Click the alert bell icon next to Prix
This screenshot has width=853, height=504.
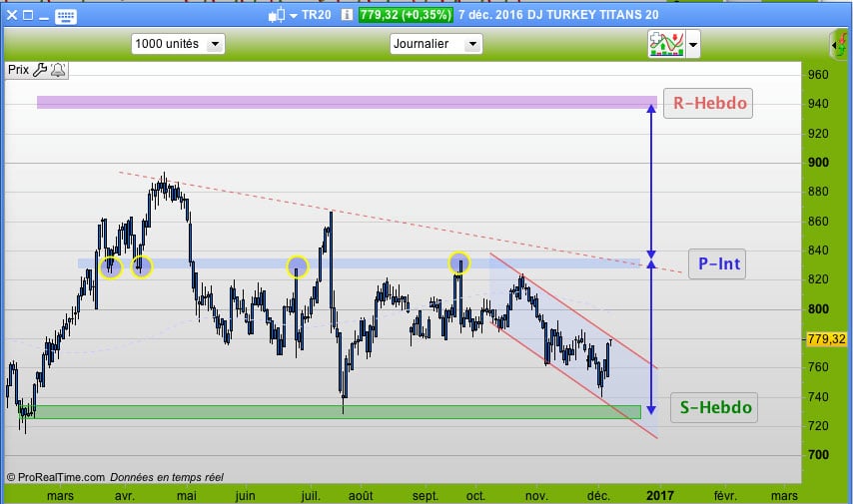[58, 70]
